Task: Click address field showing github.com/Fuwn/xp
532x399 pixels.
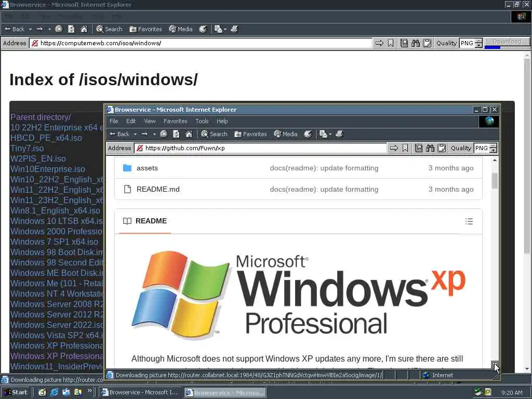Action: click(x=261, y=148)
